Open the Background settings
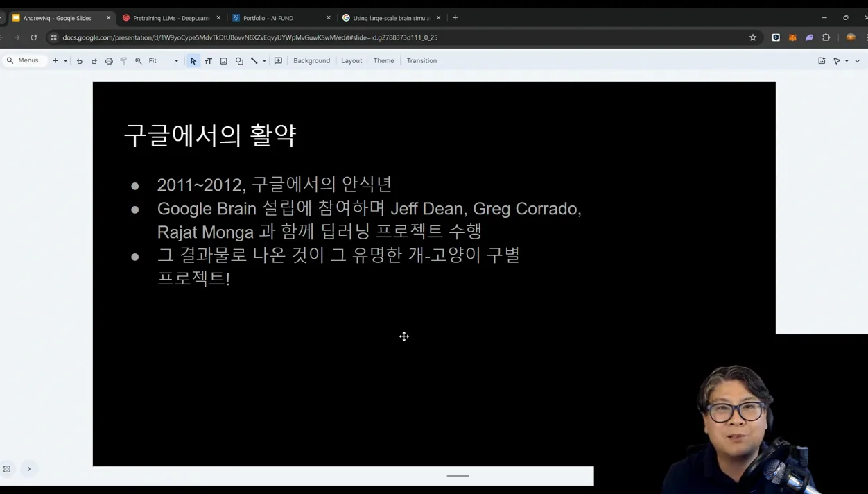This screenshot has width=868, height=494. click(x=311, y=61)
